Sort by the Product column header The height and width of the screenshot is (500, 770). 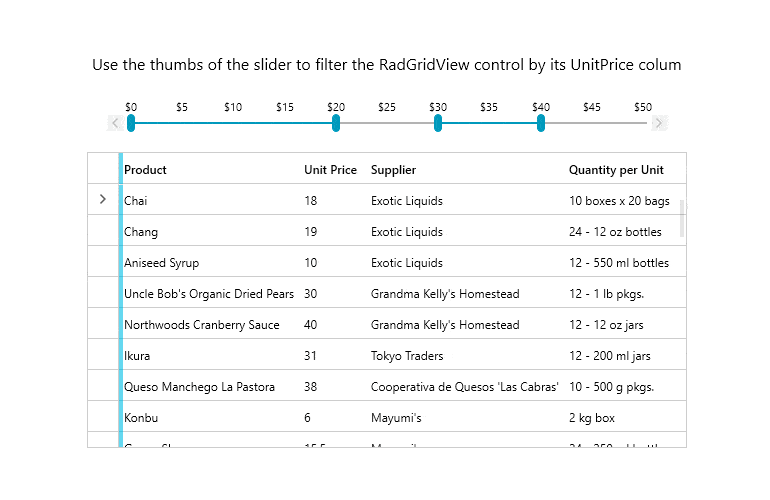point(145,170)
